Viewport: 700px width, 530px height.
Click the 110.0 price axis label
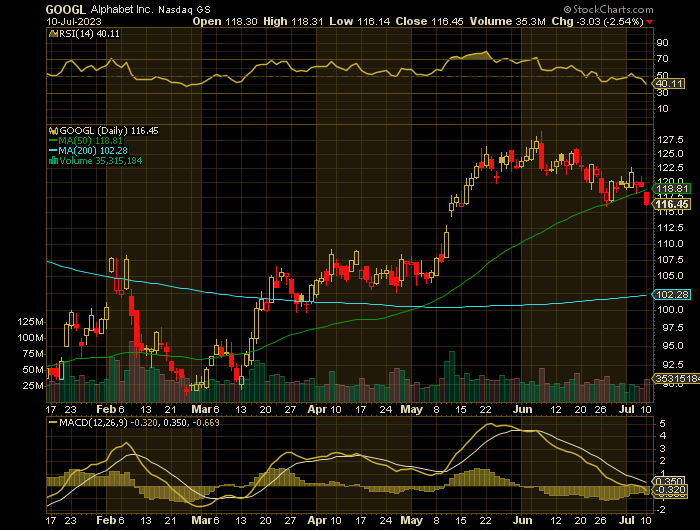coord(670,244)
